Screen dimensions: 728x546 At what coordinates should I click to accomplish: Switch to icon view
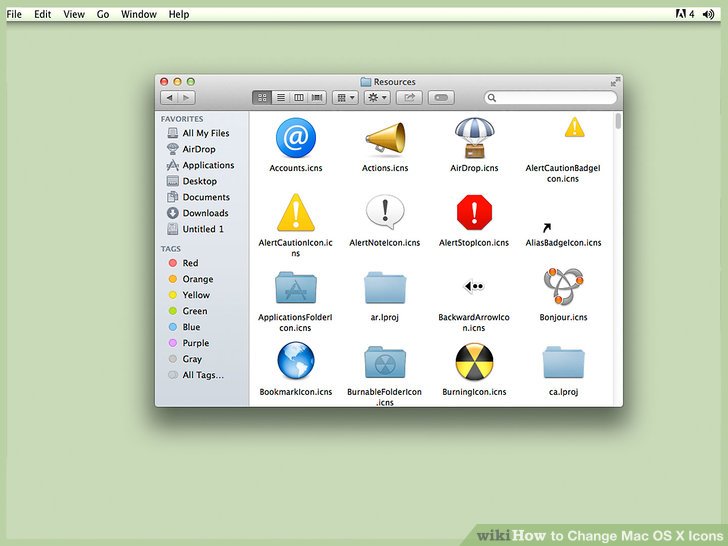point(262,98)
